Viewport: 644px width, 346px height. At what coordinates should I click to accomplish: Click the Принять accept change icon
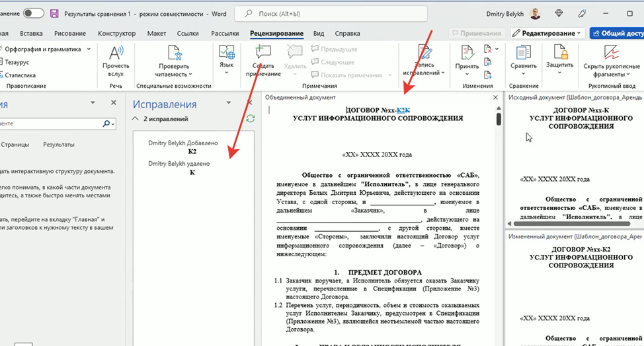click(467, 53)
